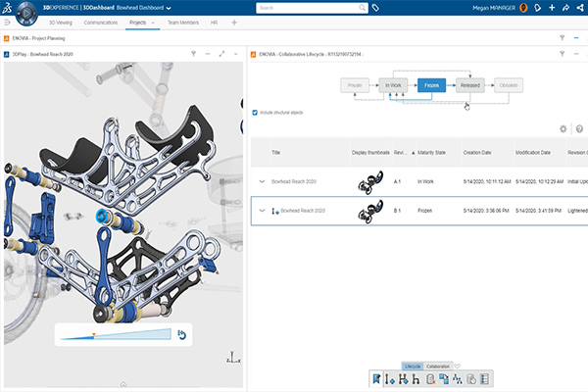The height and width of the screenshot is (392, 588).
Task: Switch to the Collaboration toolbar tab
Action: point(438,367)
